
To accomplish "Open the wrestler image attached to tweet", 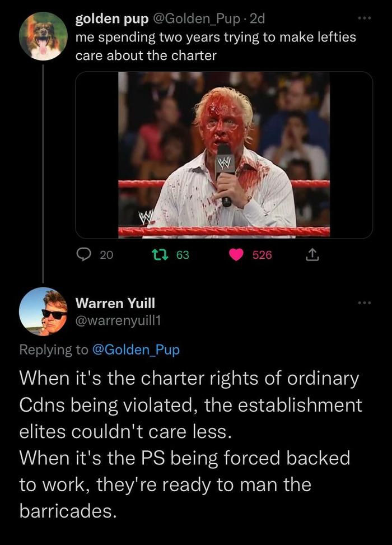I will pyautogui.click(x=224, y=155).
